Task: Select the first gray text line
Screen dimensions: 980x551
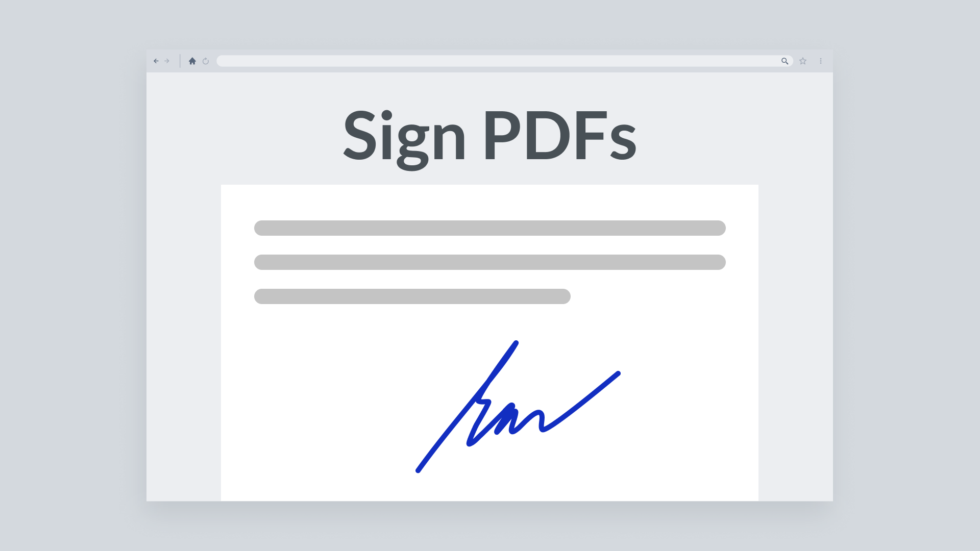Action: [490, 228]
